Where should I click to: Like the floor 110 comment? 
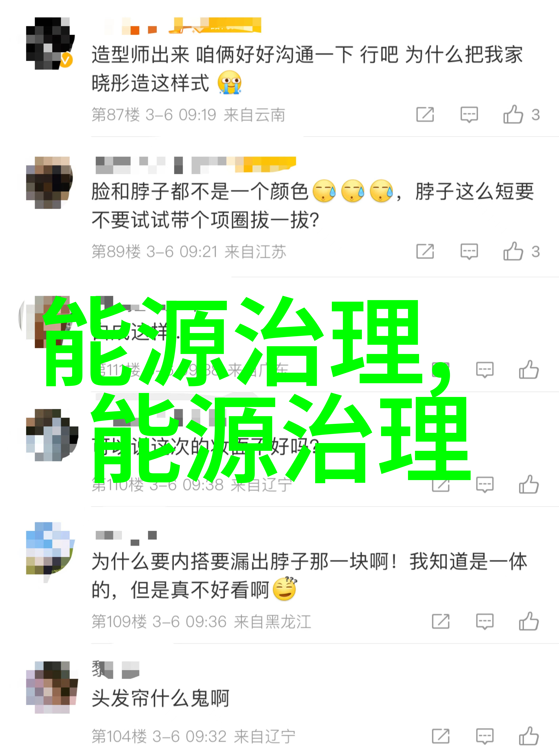(x=528, y=484)
